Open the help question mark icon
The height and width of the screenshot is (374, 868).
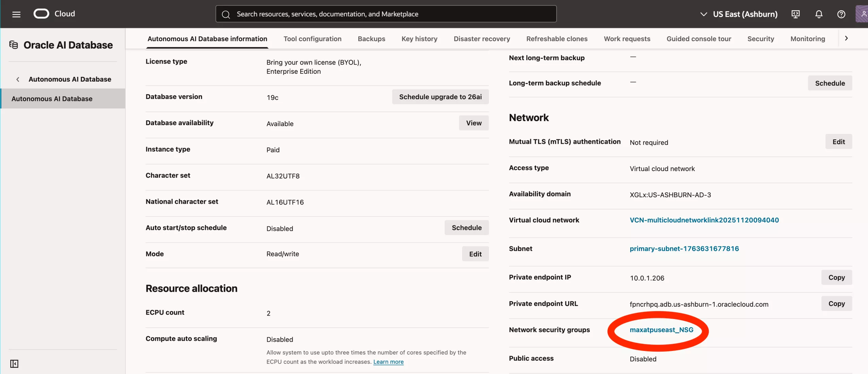[x=841, y=14]
